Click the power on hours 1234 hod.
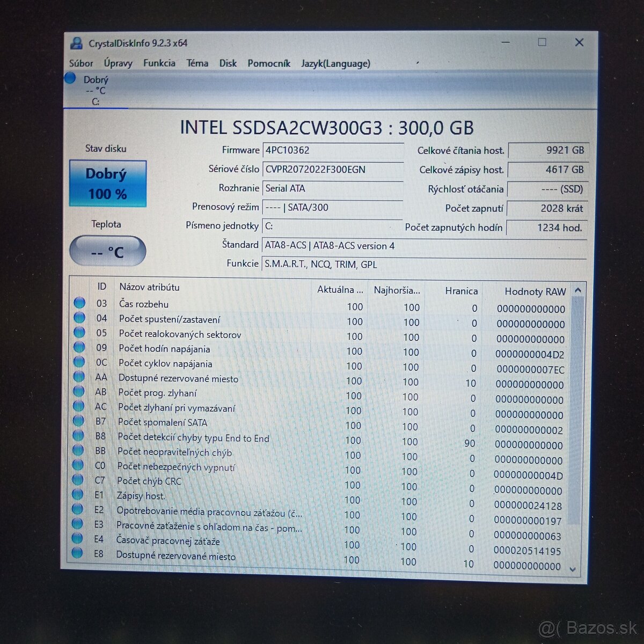 (547, 228)
